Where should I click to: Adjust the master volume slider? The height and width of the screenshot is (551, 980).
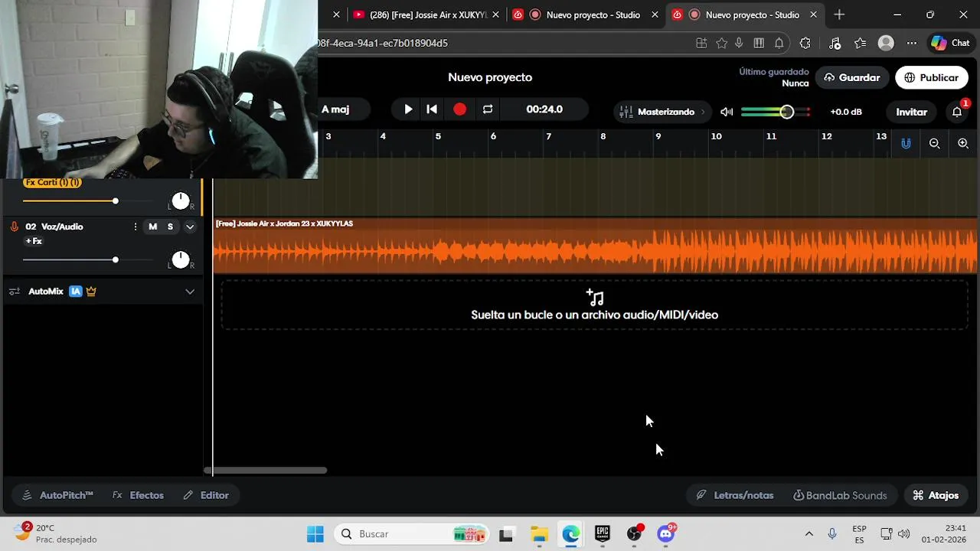pyautogui.click(x=776, y=112)
